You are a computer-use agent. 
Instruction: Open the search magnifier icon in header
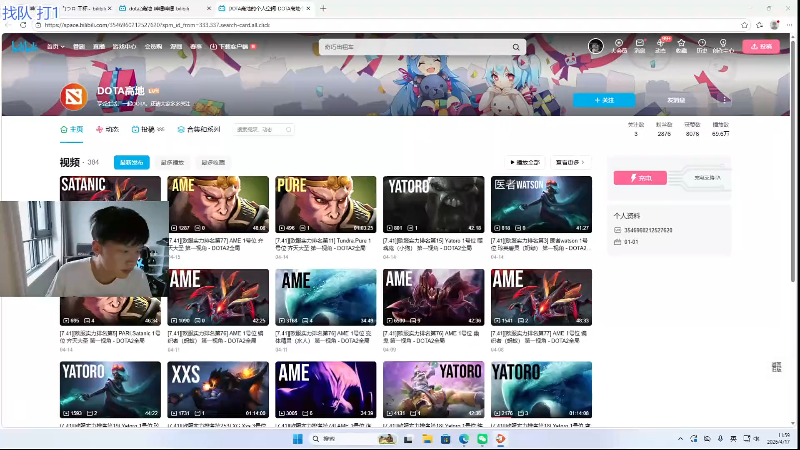click(x=516, y=47)
